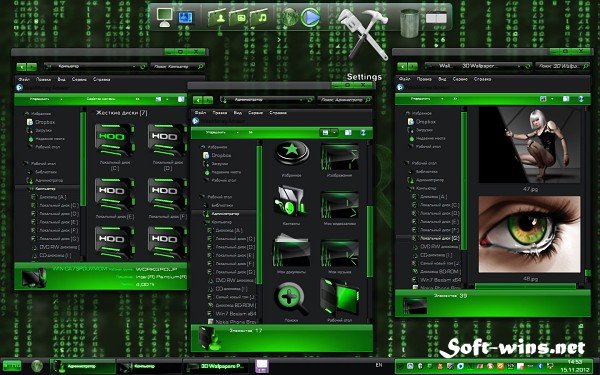Screen dimensions: 600x375
Task: Open Сервис menu in 3D Wallpaper window
Action: click(460, 79)
